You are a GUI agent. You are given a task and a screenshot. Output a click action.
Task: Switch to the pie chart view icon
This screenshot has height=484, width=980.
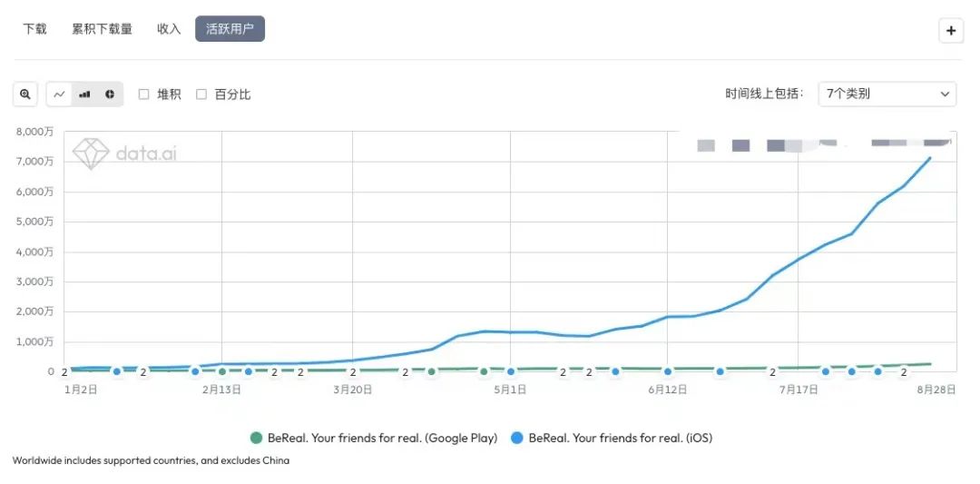click(x=110, y=94)
